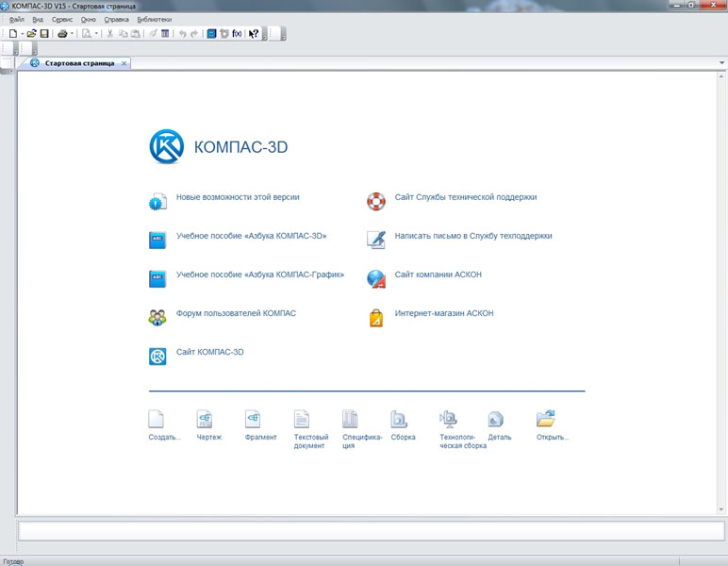The width and height of the screenshot is (728, 566).
Task: Click the scroll up arrow of start page
Action: coord(721,76)
